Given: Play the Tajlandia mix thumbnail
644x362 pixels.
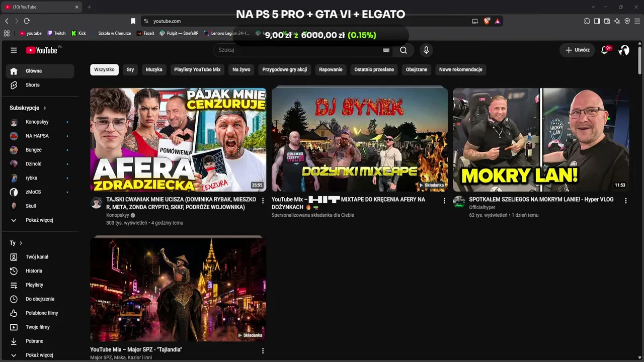Looking at the screenshot, I should (178, 290).
